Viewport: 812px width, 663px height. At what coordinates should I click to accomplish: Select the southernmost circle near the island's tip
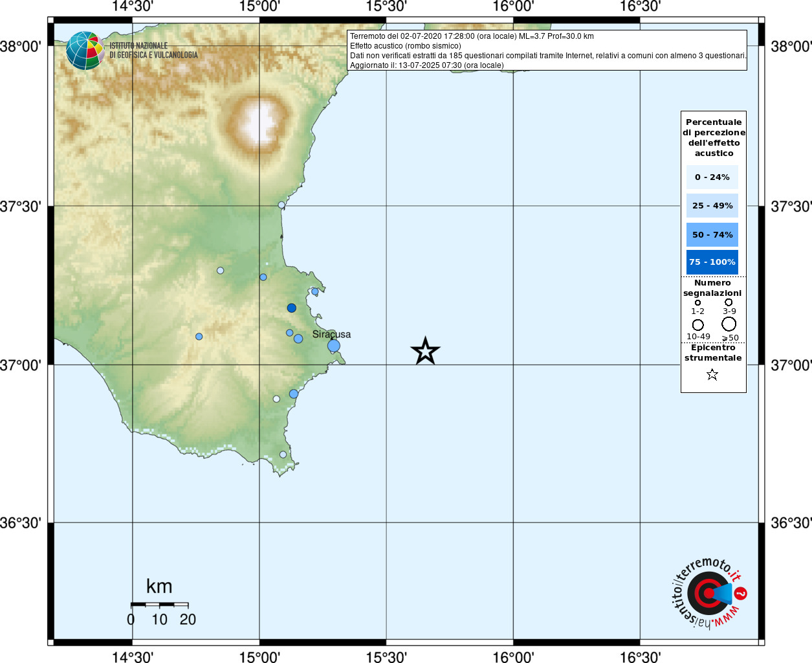tap(283, 455)
